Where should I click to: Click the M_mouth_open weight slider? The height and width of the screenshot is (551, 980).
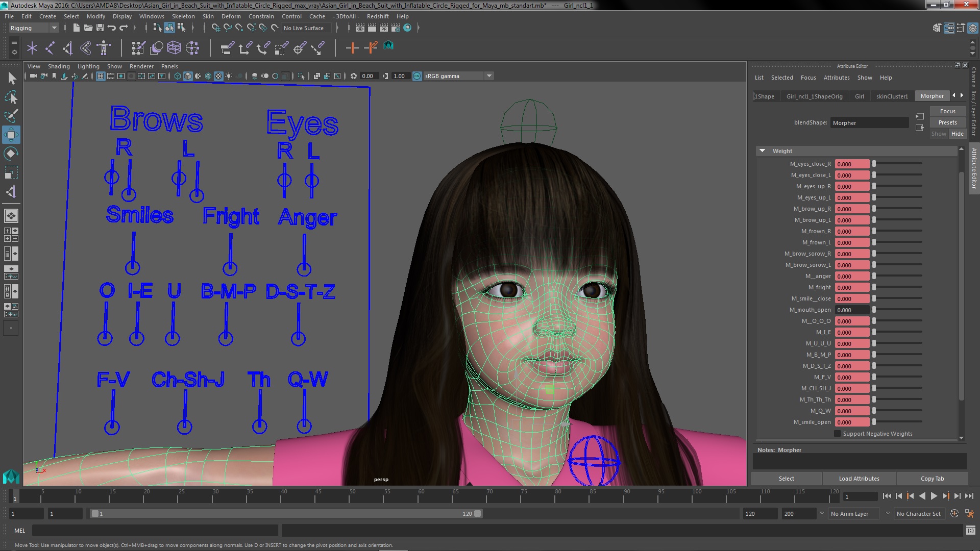point(897,310)
